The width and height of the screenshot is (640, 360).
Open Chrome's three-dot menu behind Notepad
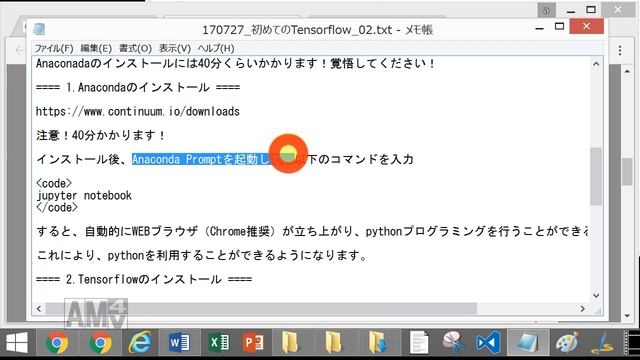(x=620, y=51)
